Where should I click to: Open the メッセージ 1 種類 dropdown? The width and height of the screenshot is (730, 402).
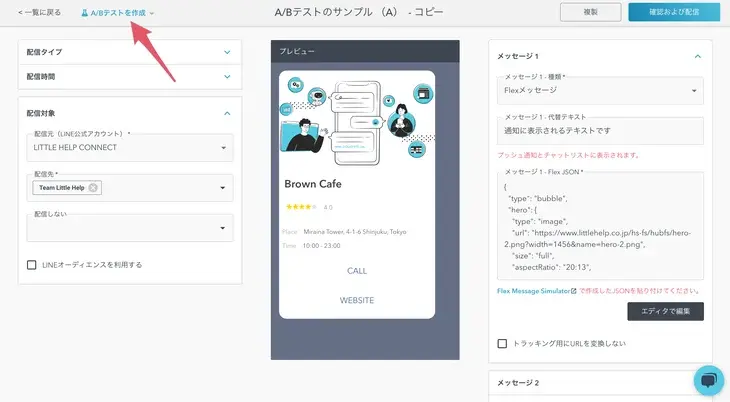(x=693, y=90)
